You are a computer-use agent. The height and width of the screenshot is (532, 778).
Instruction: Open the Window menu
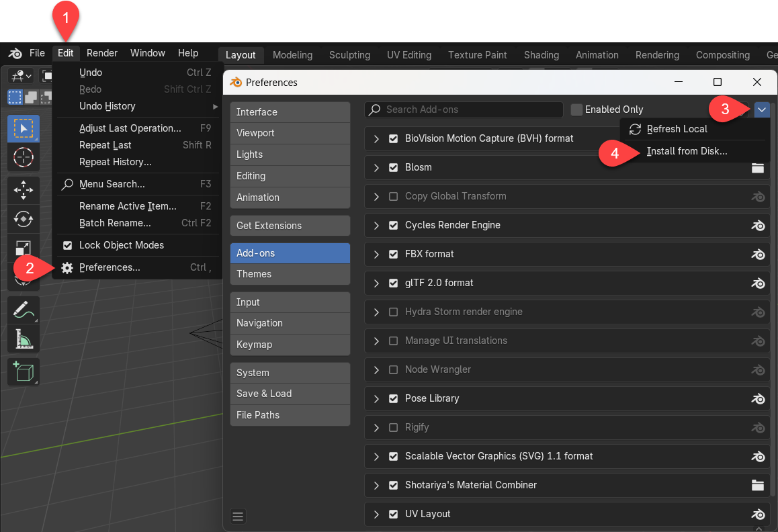[x=148, y=53]
